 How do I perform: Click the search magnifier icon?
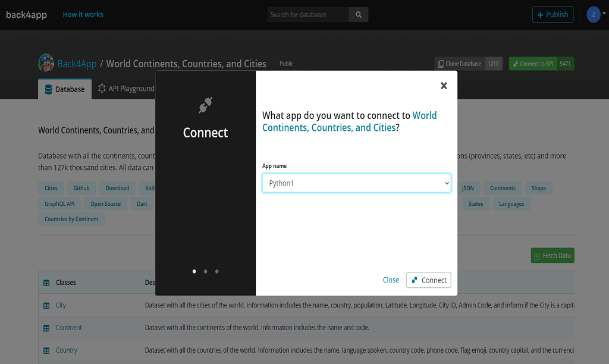pyautogui.click(x=359, y=15)
